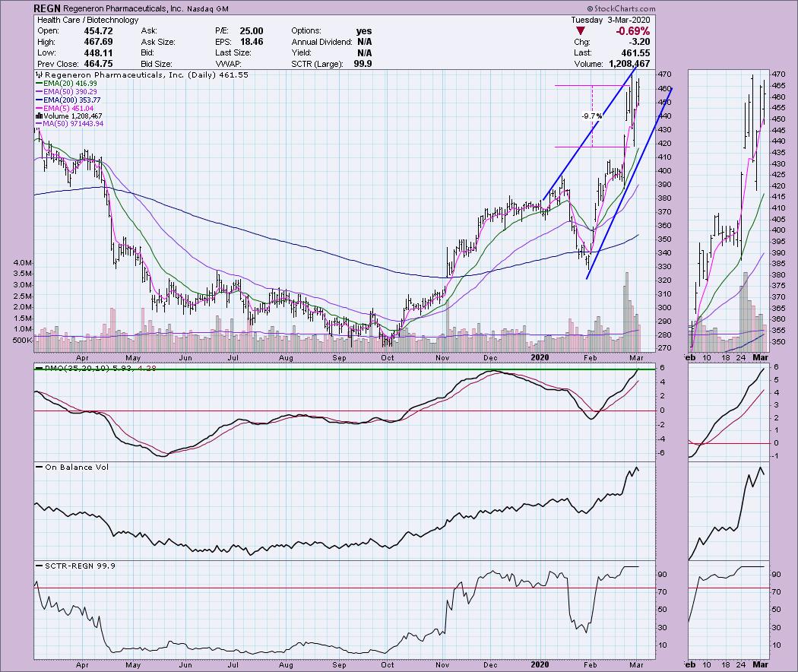Click the EMA(200) 353.77 legend entry

coord(68,100)
